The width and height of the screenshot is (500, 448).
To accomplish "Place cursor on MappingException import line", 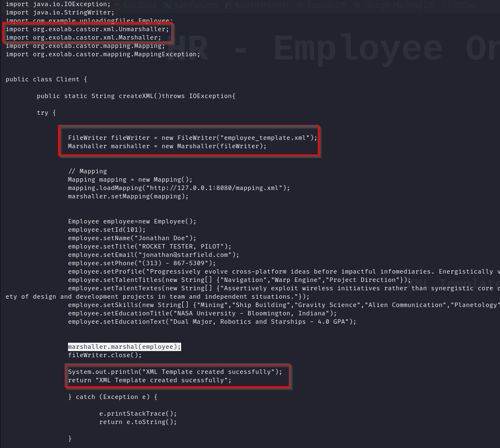I will pos(103,54).
